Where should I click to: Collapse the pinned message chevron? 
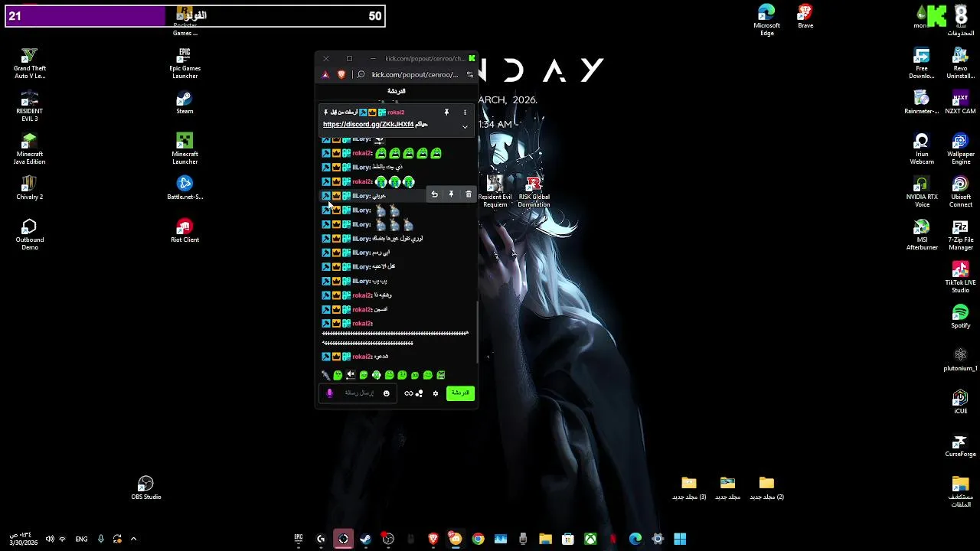pyautogui.click(x=465, y=126)
